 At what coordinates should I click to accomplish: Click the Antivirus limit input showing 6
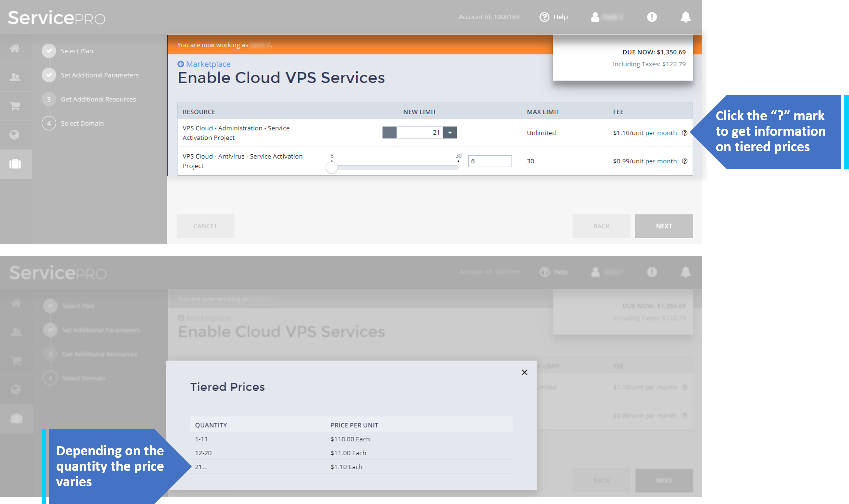pos(490,161)
